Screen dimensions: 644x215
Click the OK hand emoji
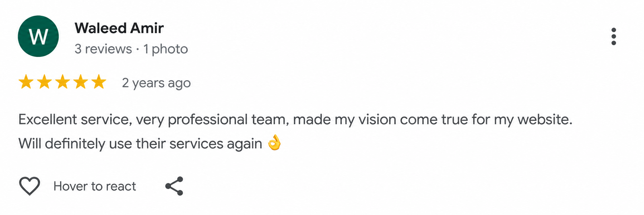pyautogui.click(x=275, y=142)
